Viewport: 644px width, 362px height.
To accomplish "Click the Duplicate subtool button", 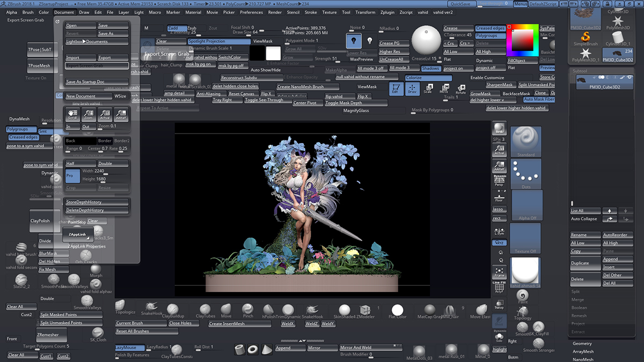I will pos(585,263).
